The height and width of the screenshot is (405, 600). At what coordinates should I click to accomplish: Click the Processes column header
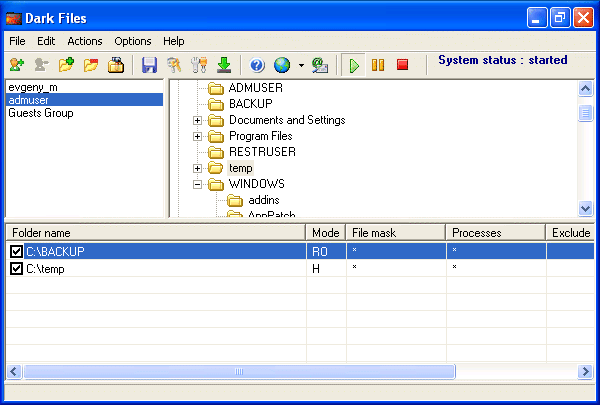click(496, 233)
